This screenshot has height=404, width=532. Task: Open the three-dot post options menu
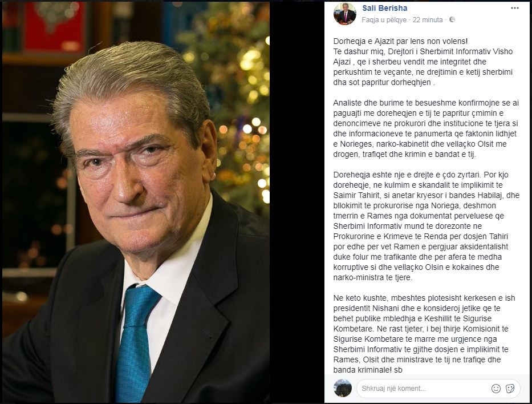click(x=515, y=8)
